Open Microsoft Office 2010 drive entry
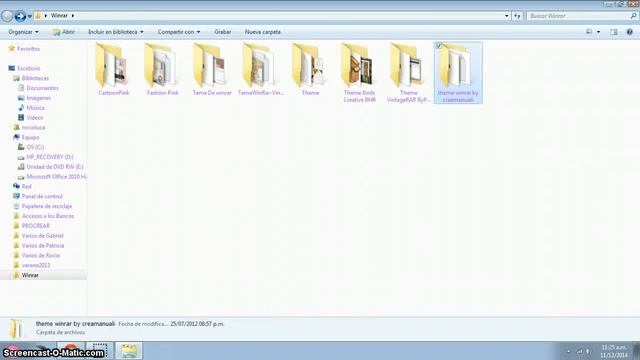Image resolution: width=640 pixels, height=360 pixels. click(x=56, y=177)
